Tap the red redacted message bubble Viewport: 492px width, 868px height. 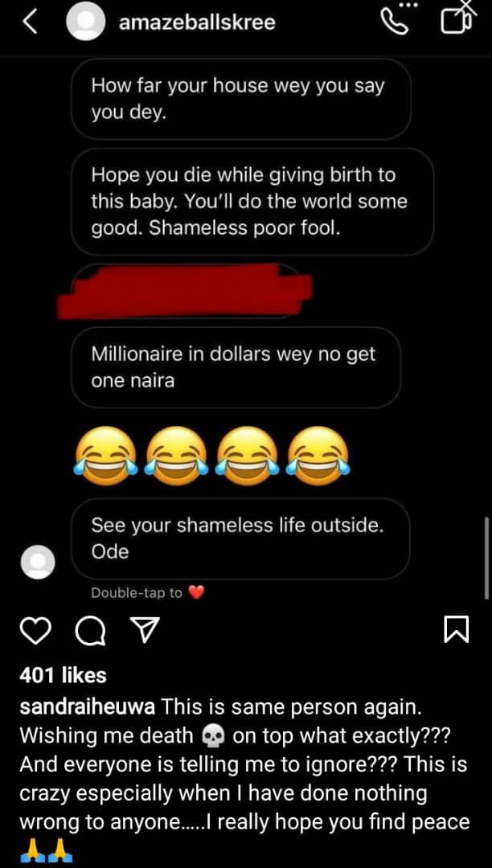[x=186, y=292]
